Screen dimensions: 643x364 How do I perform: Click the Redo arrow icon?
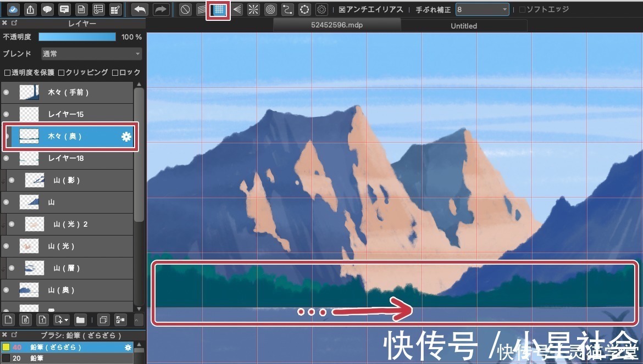160,9
